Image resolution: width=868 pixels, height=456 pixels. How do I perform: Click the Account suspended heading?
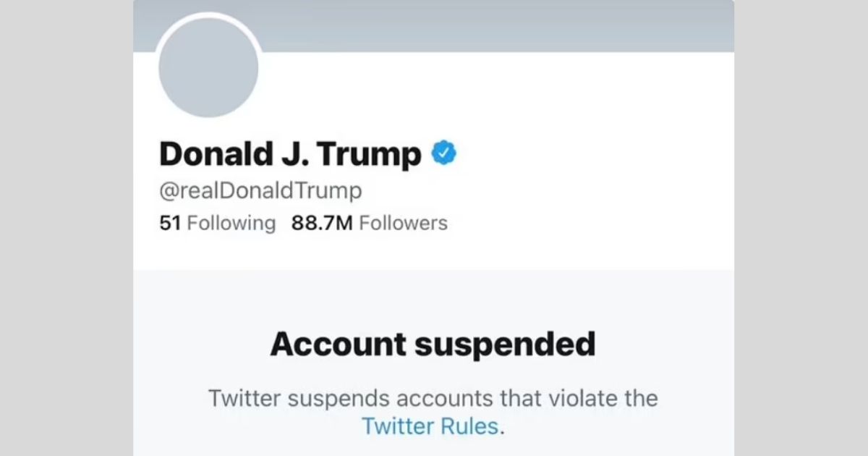coord(433,345)
